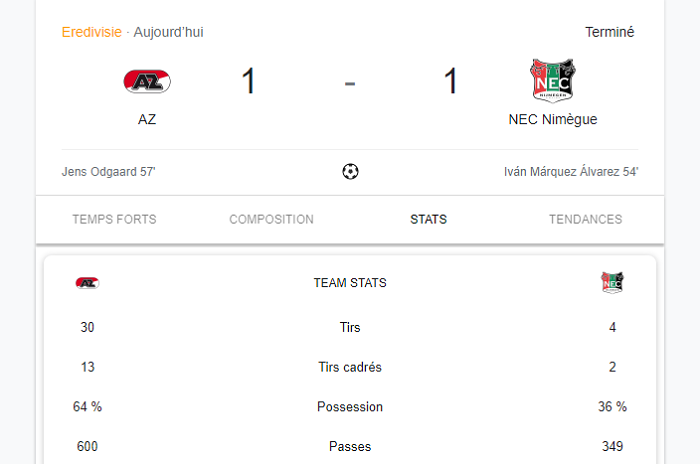This screenshot has width=700, height=464.
Task: Click the small AZ logo in Team Stats
Action: click(x=87, y=283)
